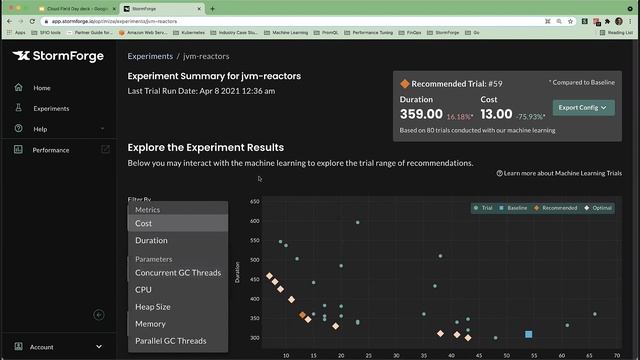640x360 pixels.
Task: Select Cost metric in filter list
Action: coord(178,223)
